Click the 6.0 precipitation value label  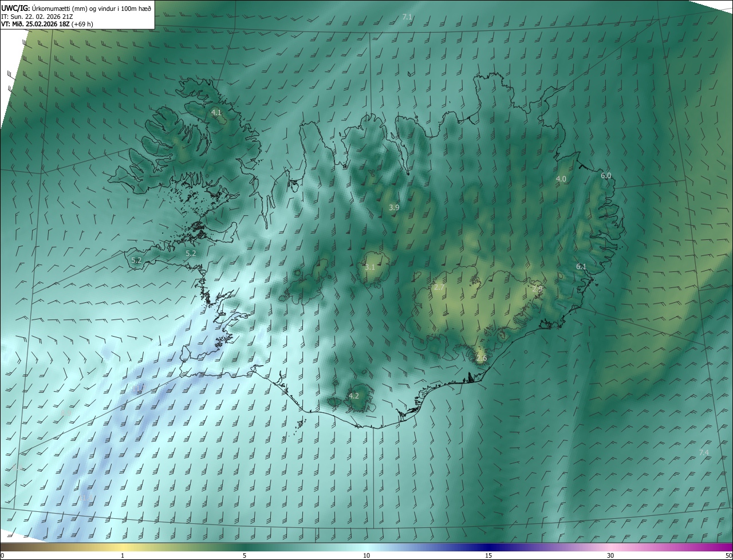606,176
